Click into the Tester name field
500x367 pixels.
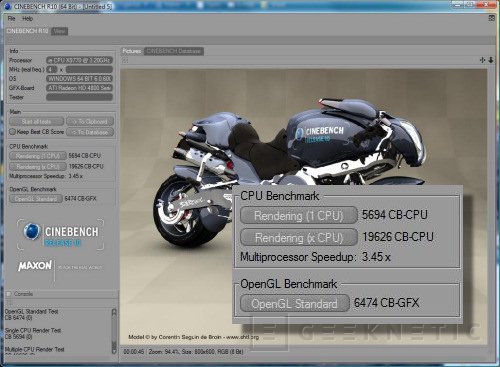79,97
